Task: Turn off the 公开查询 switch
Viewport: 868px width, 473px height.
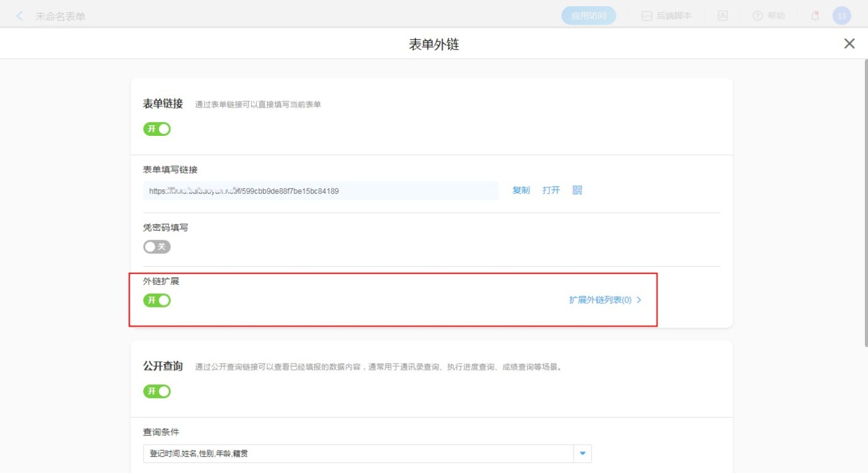Action: click(157, 391)
